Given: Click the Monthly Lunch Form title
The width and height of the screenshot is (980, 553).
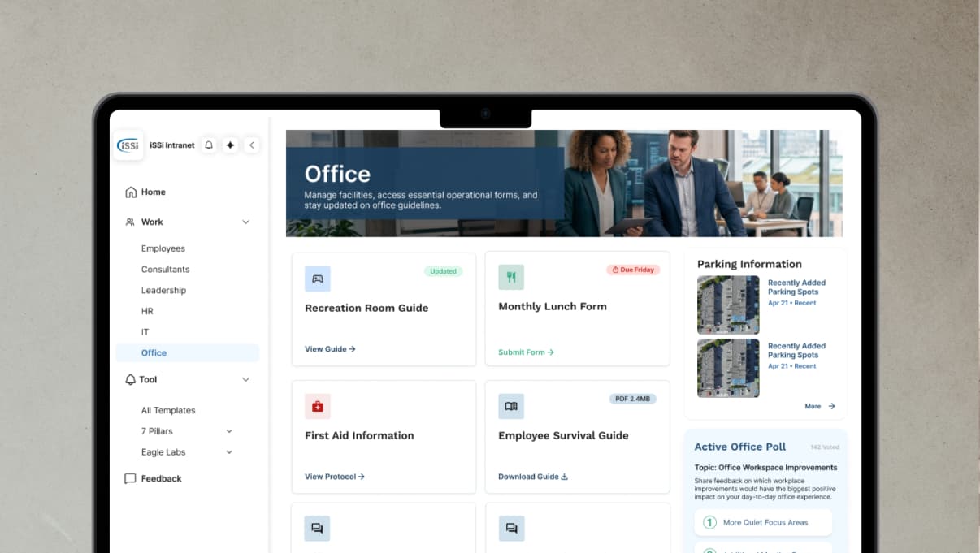Looking at the screenshot, I should (x=553, y=306).
